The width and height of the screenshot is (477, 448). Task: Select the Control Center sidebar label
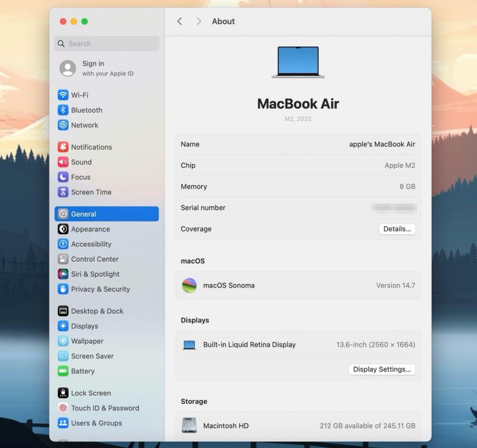[x=95, y=259]
